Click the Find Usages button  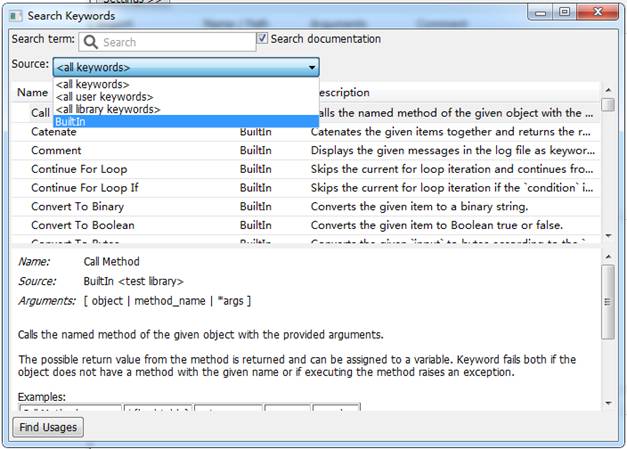coord(48,427)
